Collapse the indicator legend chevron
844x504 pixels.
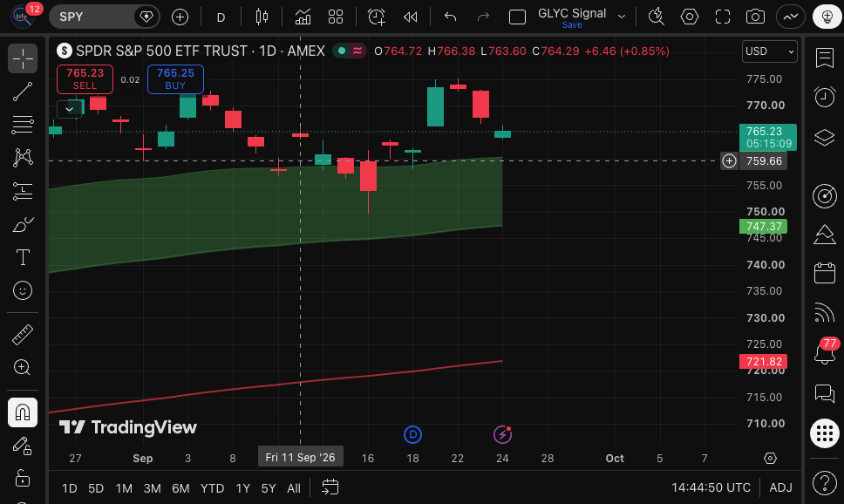(70, 109)
